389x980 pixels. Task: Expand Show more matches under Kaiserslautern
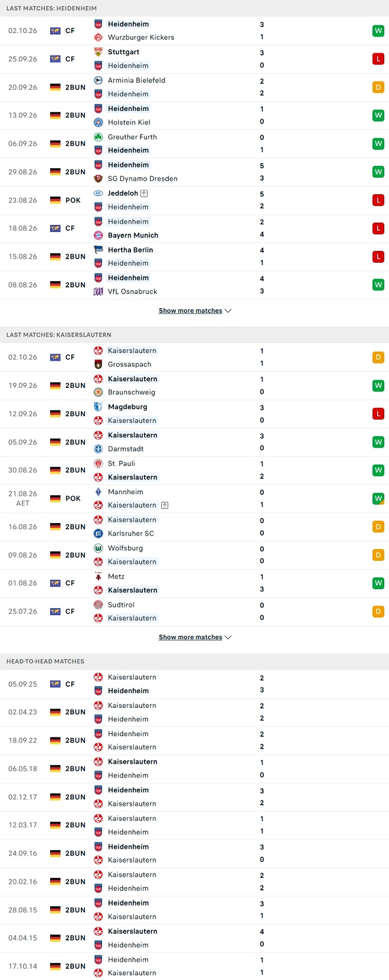195,637
